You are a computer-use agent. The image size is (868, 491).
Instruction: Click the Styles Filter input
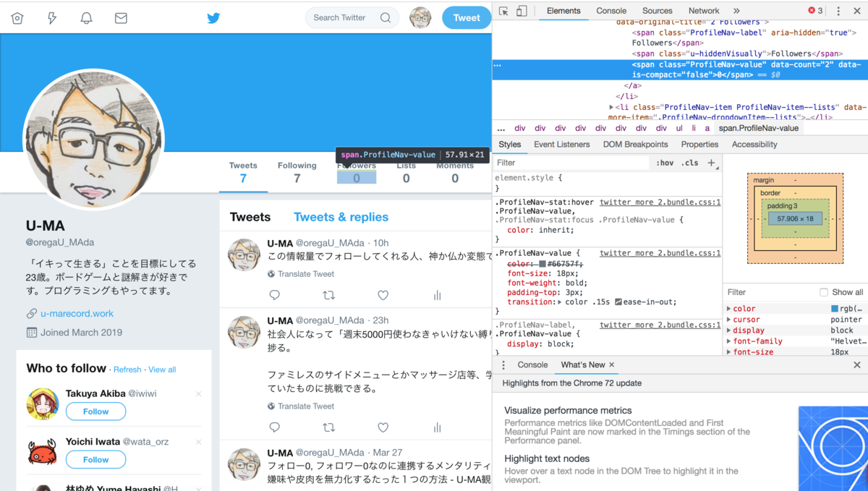[571, 163]
